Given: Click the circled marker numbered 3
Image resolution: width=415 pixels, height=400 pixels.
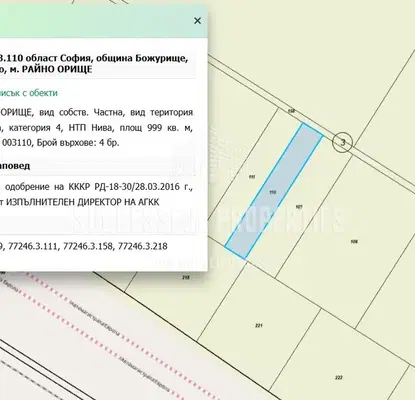Looking at the screenshot, I should point(343,143).
